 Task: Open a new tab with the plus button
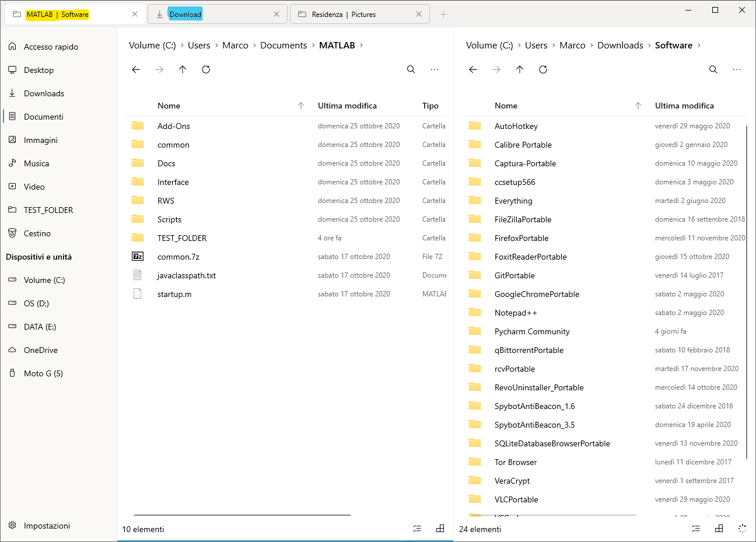tap(444, 14)
